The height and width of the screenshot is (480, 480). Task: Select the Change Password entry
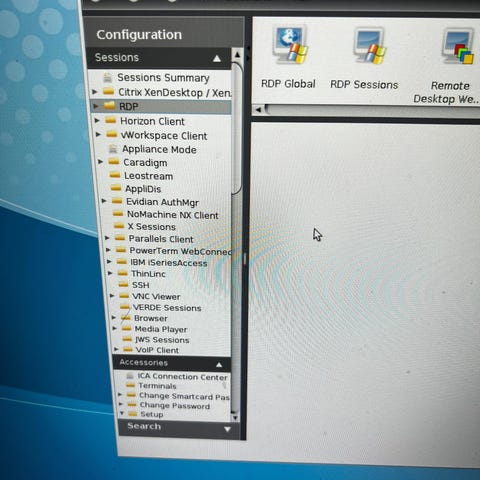[x=175, y=406]
